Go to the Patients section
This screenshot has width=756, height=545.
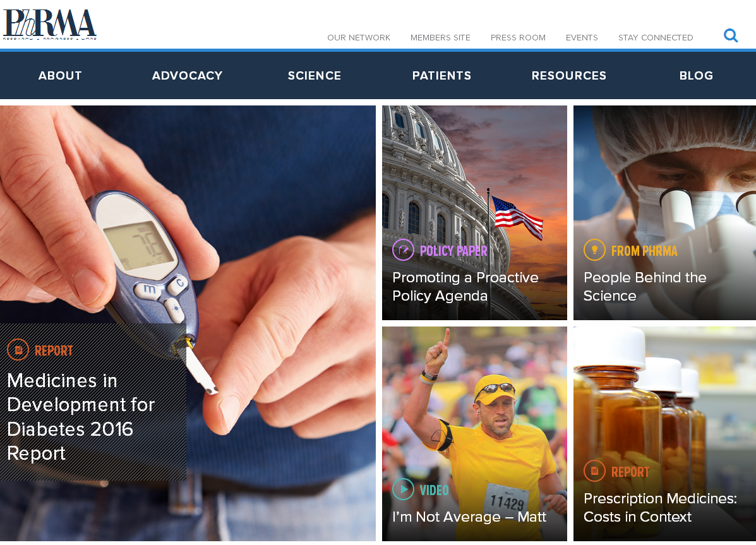(441, 75)
